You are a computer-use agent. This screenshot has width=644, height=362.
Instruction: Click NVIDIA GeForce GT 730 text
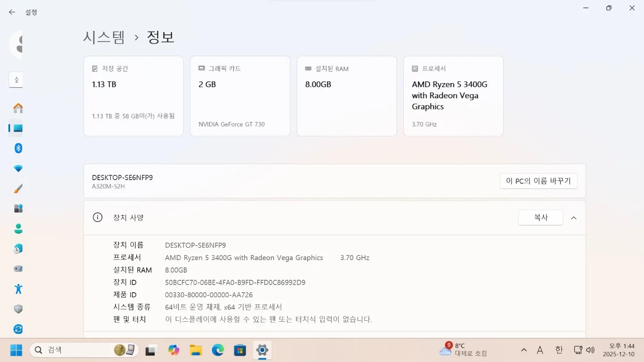click(x=232, y=124)
